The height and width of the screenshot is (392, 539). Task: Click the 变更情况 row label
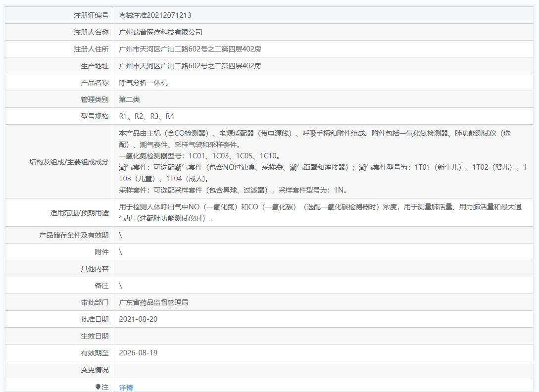click(x=95, y=370)
